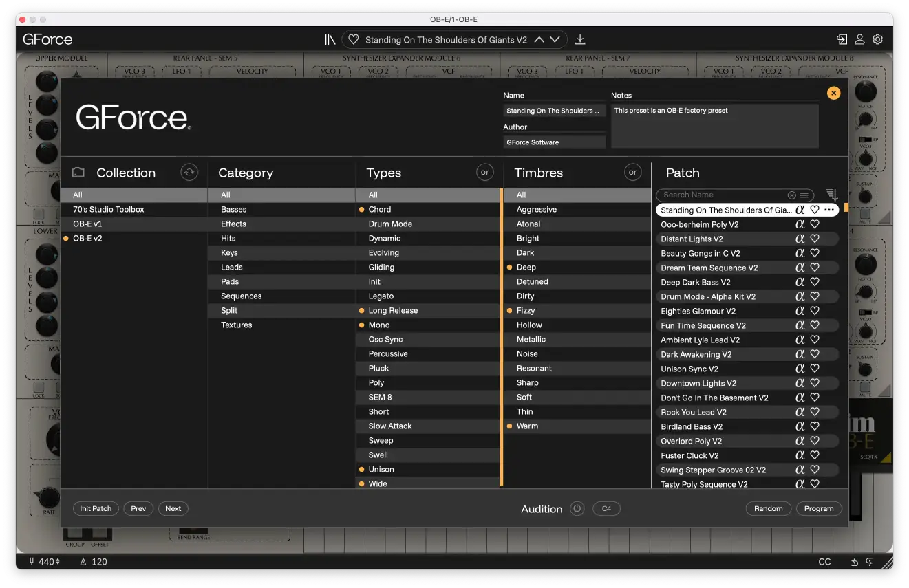909x588 pixels.
Task: Toggle the Chord type filter
Action: 428,210
